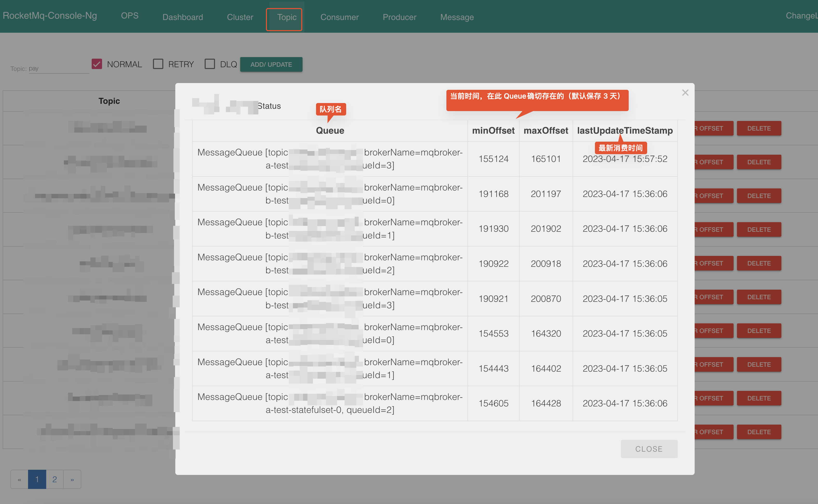Open the Topic tab

coord(286,17)
